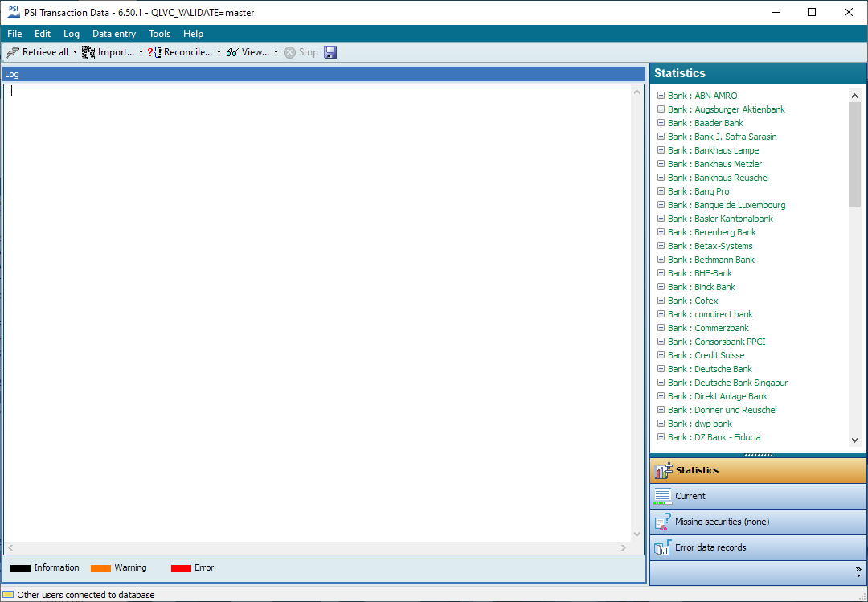The width and height of the screenshot is (868, 602).
Task: Expand the Bank : Deutsche Bank node
Action: [x=661, y=369]
